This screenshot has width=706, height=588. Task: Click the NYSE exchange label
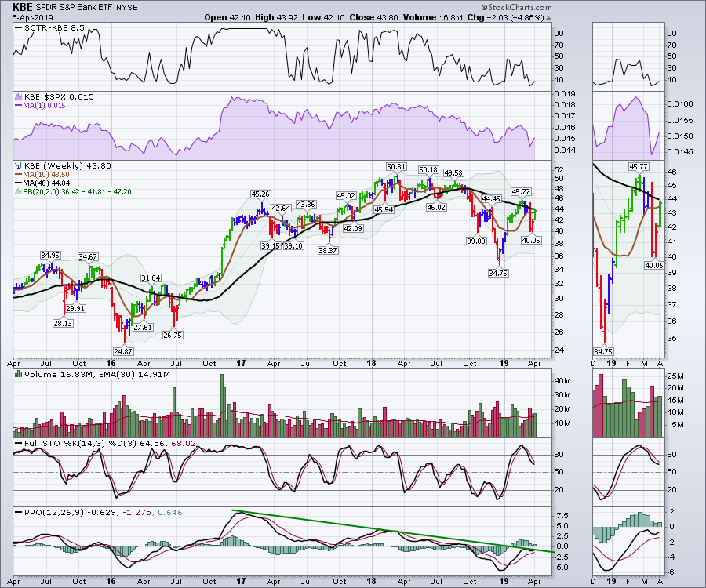[x=127, y=8]
